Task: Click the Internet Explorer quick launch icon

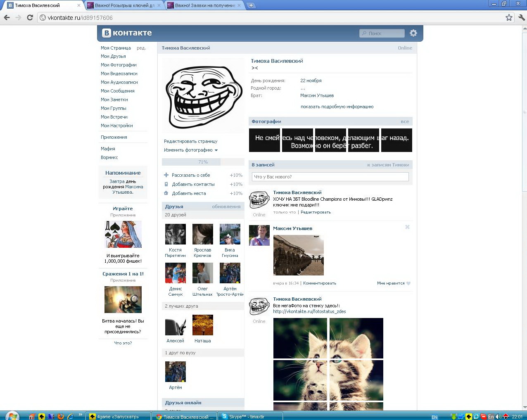Action: [x=71, y=416]
